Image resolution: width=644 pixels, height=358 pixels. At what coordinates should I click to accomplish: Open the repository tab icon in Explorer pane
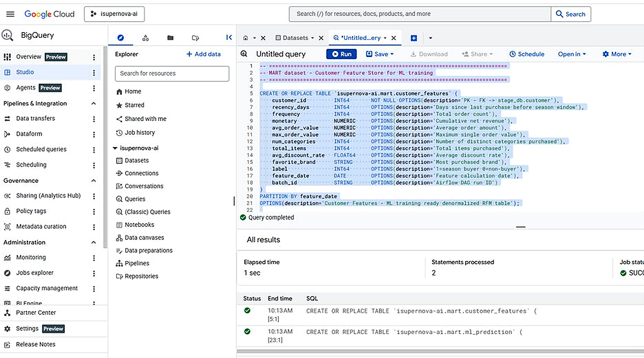point(195,38)
